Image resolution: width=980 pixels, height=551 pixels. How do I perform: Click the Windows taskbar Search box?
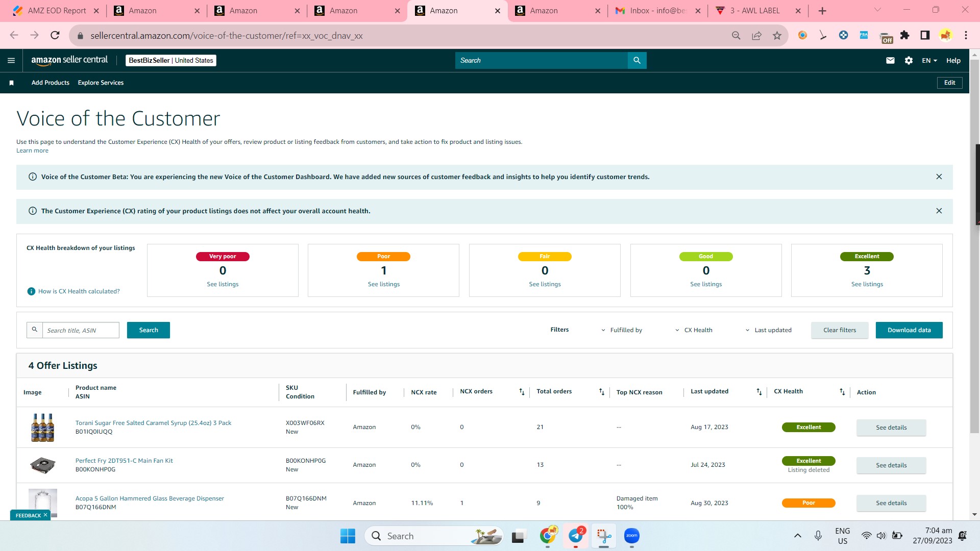pos(434,536)
